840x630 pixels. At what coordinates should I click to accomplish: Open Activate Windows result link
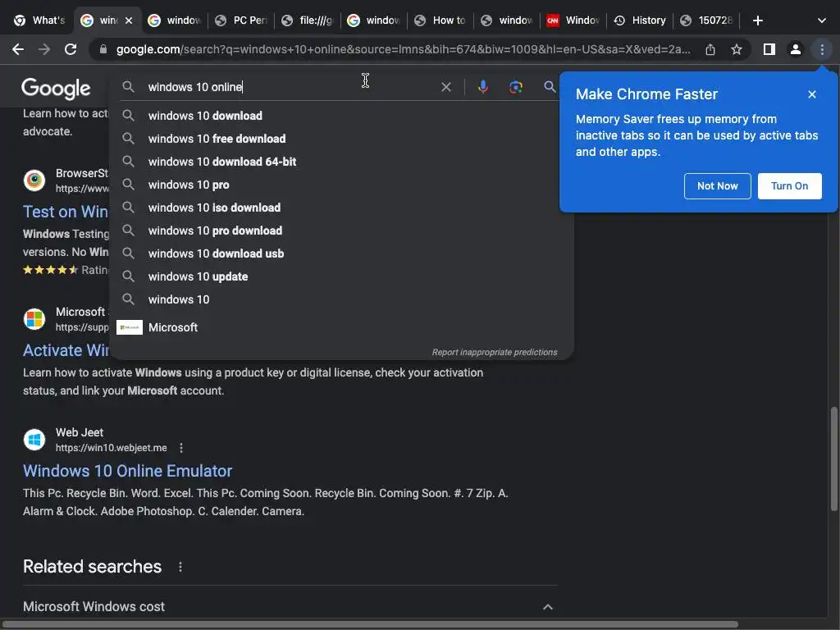click(x=66, y=350)
